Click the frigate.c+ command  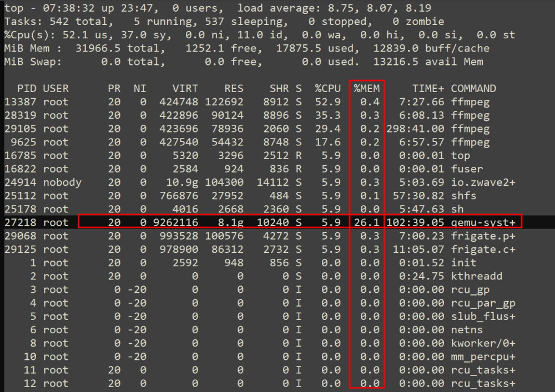pos(483,249)
